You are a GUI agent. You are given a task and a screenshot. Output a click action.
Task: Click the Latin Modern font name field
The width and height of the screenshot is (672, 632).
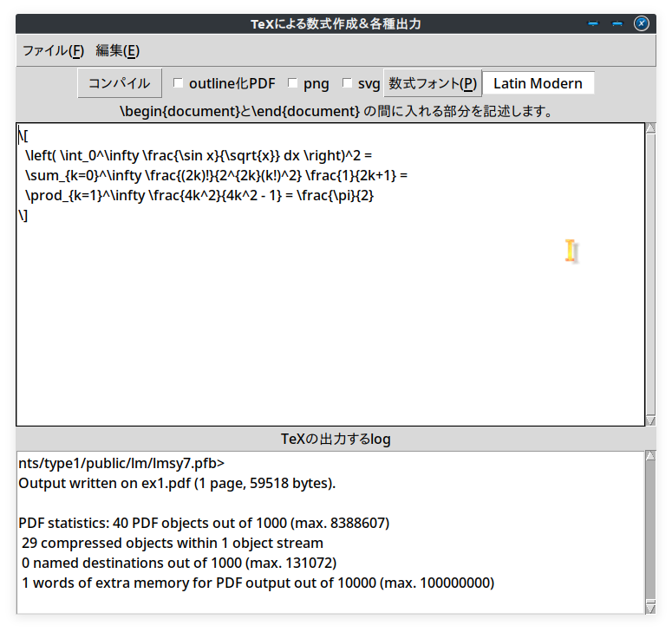point(538,83)
